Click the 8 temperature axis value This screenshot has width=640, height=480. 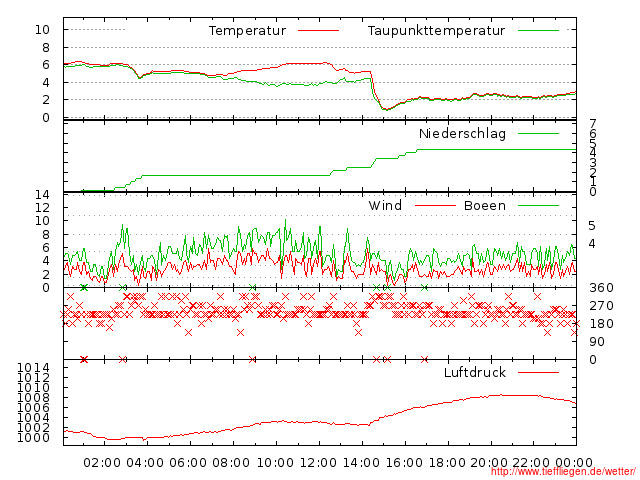(x=46, y=48)
